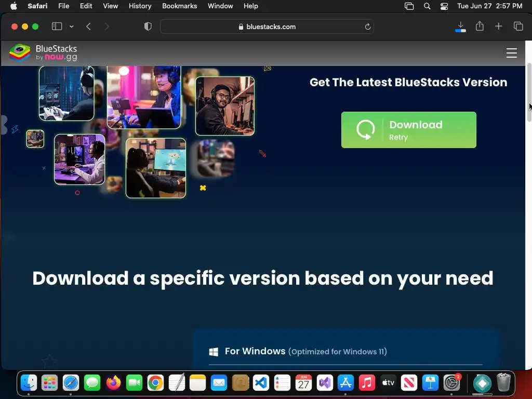The height and width of the screenshot is (399, 532).
Task: Open the privacy report shield icon
Action: (x=148, y=26)
